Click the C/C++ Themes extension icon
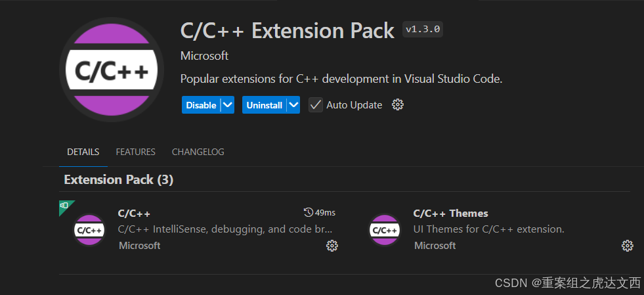This screenshot has height=295, width=644. pyautogui.click(x=385, y=230)
